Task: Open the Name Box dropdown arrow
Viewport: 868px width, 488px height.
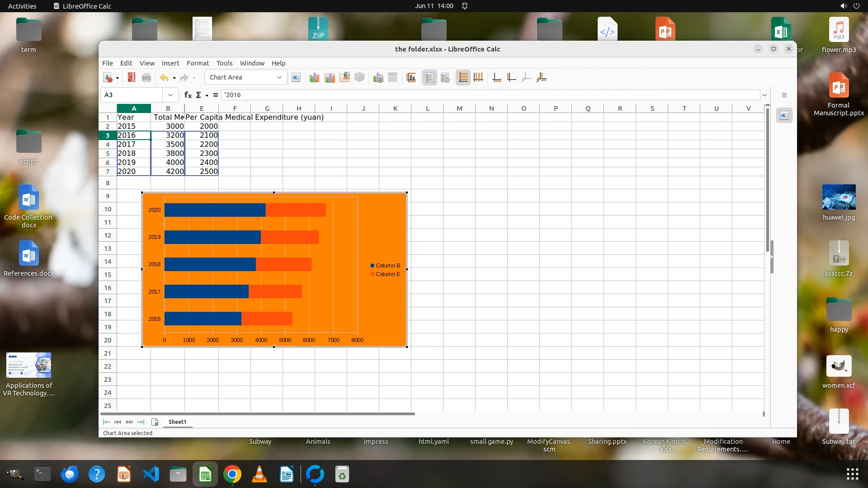Action: tap(170, 95)
